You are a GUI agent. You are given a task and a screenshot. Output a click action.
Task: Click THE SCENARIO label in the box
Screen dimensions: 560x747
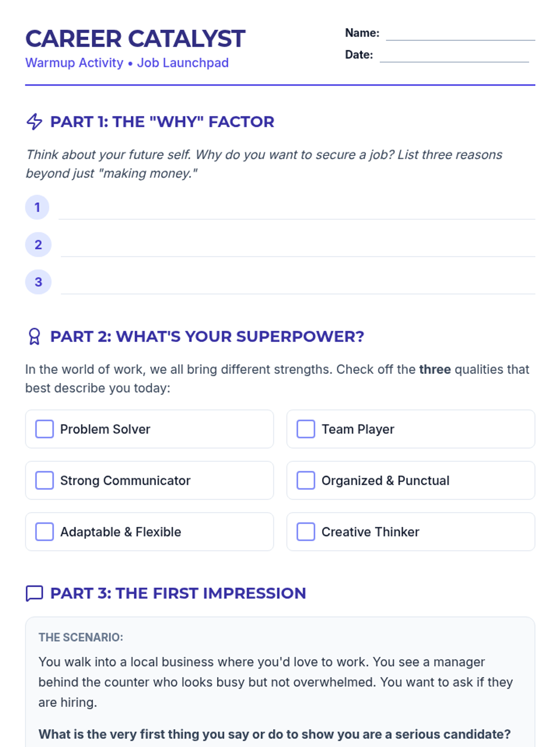coord(81,638)
